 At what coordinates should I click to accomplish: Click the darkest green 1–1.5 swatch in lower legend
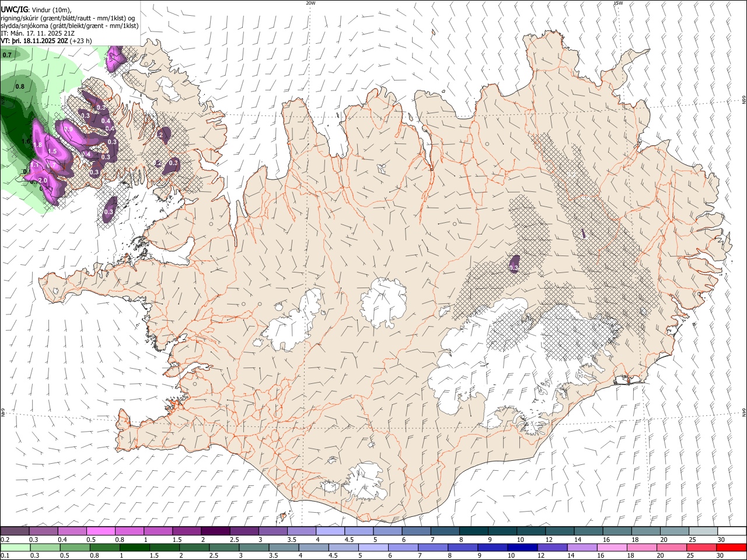(x=134, y=547)
